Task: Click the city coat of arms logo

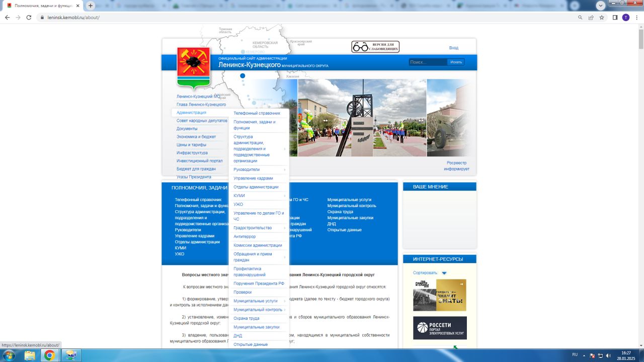Action: tap(194, 68)
